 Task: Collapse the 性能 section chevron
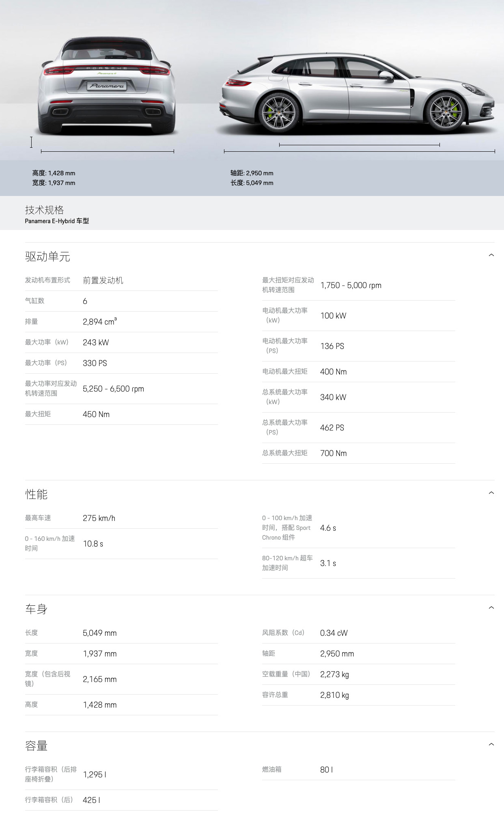click(491, 493)
